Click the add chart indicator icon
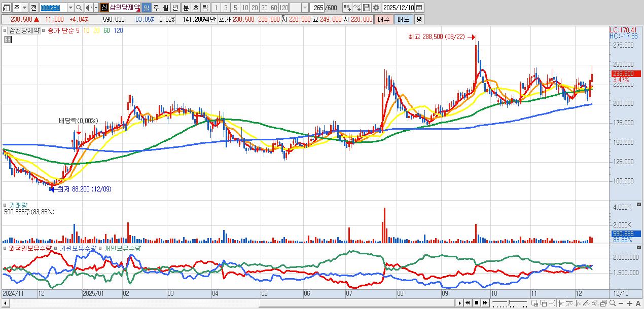This screenshot has width=644, height=309. click(347, 8)
